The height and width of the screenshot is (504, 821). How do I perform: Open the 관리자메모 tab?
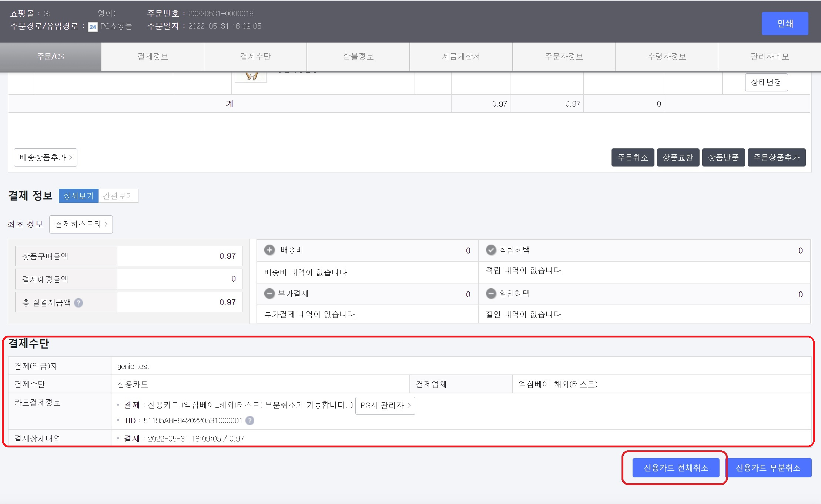coord(770,57)
